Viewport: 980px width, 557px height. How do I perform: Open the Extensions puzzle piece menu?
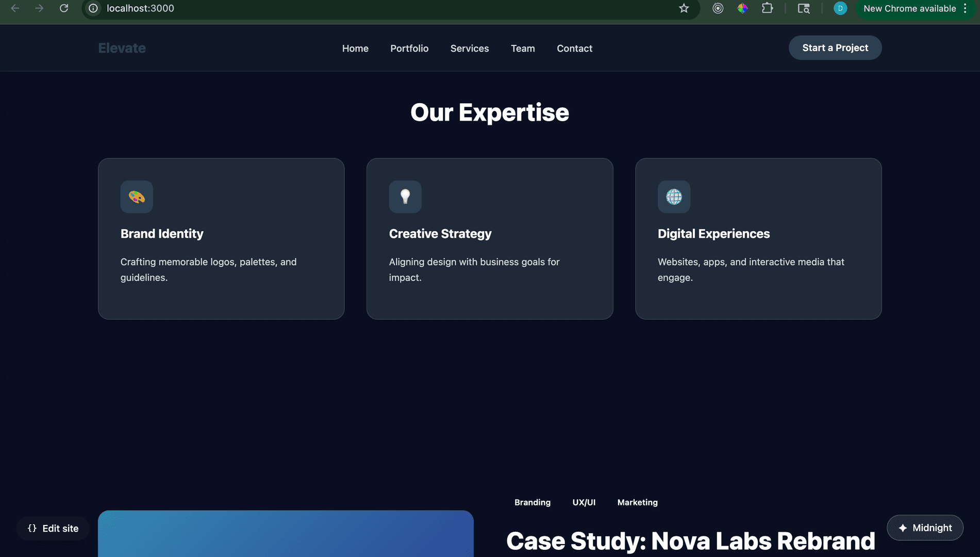[767, 8]
